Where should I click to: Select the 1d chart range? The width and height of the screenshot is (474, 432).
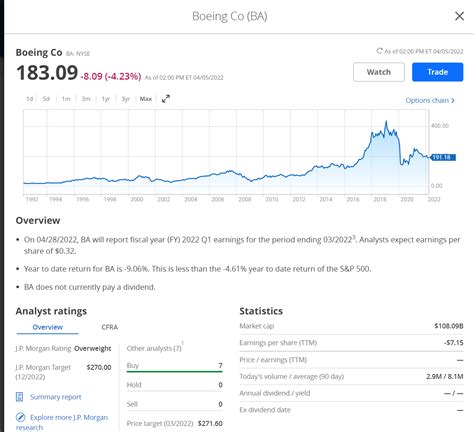30,99
